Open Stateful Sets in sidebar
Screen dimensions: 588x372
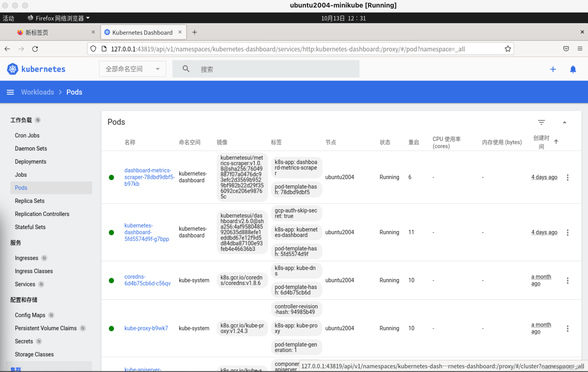coord(30,227)
